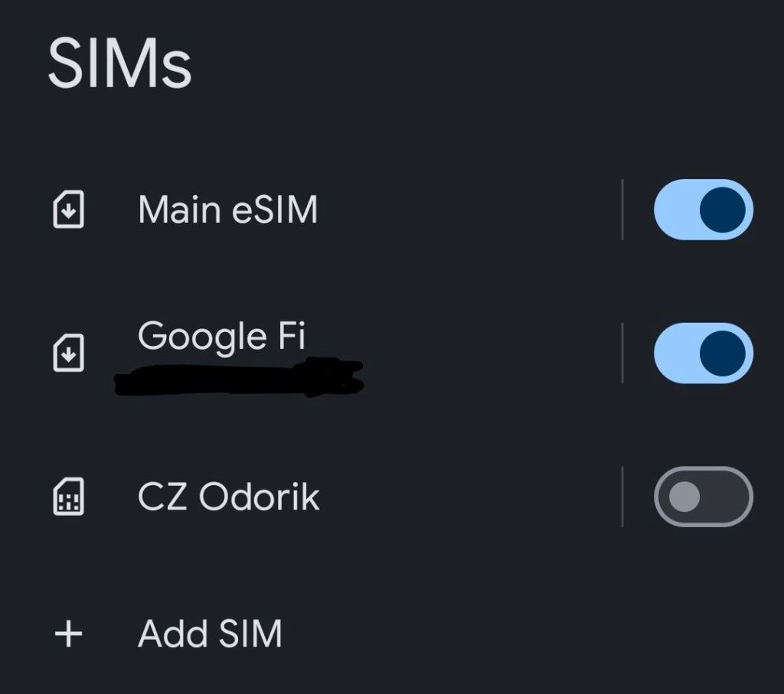Click the divider line beside Google Fi switch
The width and height of the screenshot is (784, 694).
(622, 353)
